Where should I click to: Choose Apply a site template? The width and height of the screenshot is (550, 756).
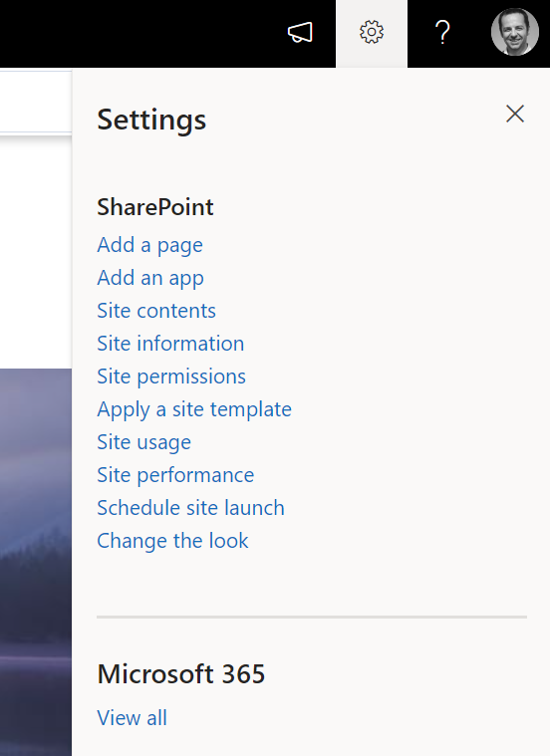click(194, 409)
